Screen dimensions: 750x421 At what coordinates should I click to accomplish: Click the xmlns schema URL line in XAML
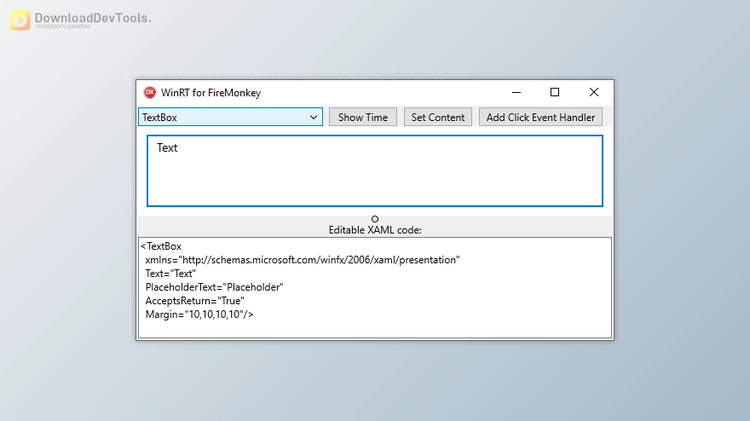[302, 260]
